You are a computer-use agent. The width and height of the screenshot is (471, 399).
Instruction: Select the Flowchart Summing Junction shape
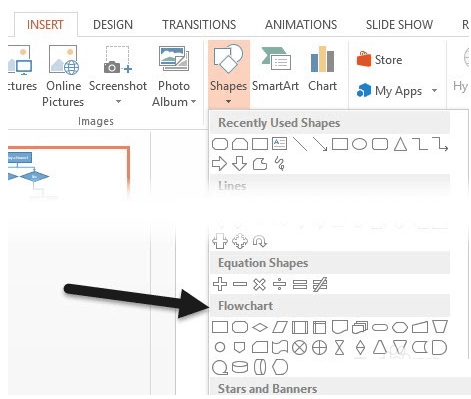pos(299,348)
